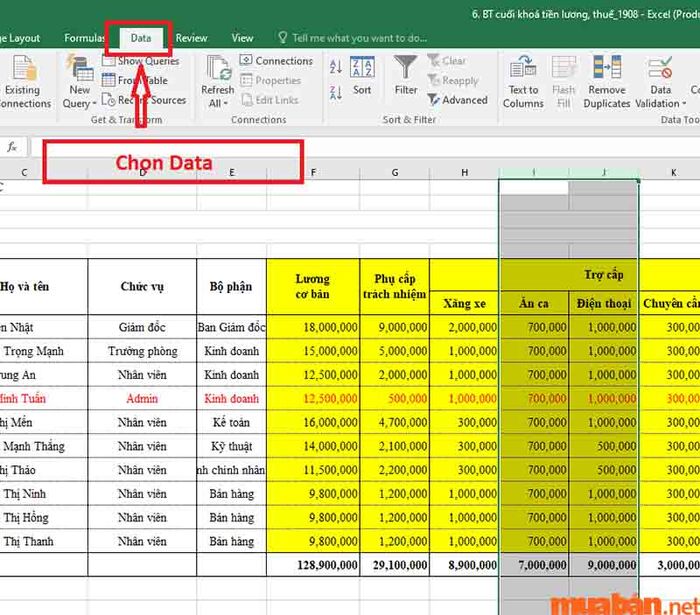The height and width of the screenshot is (615, 700).
Task: Toggle the Filter funnel
Action: tap(405, 75)
